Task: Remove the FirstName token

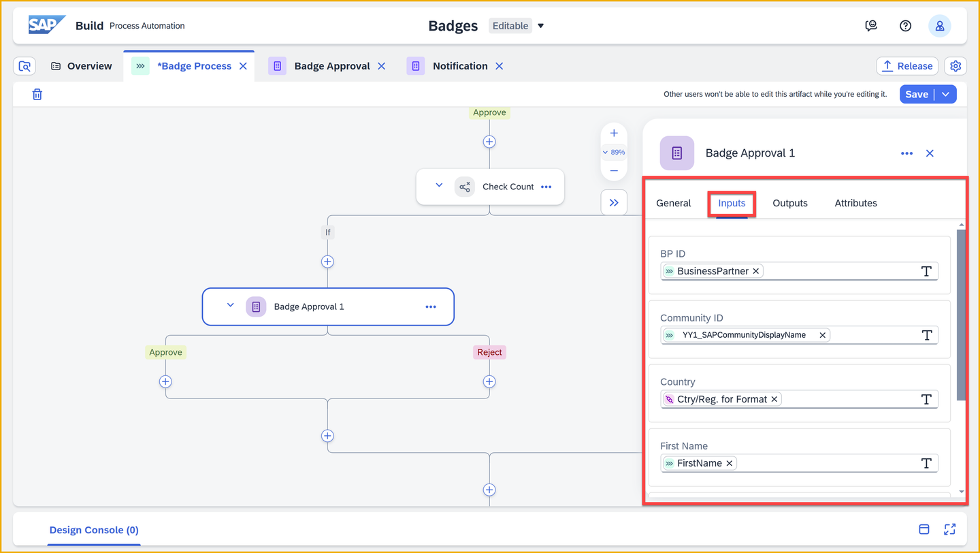Action: [x=729, y=463]
